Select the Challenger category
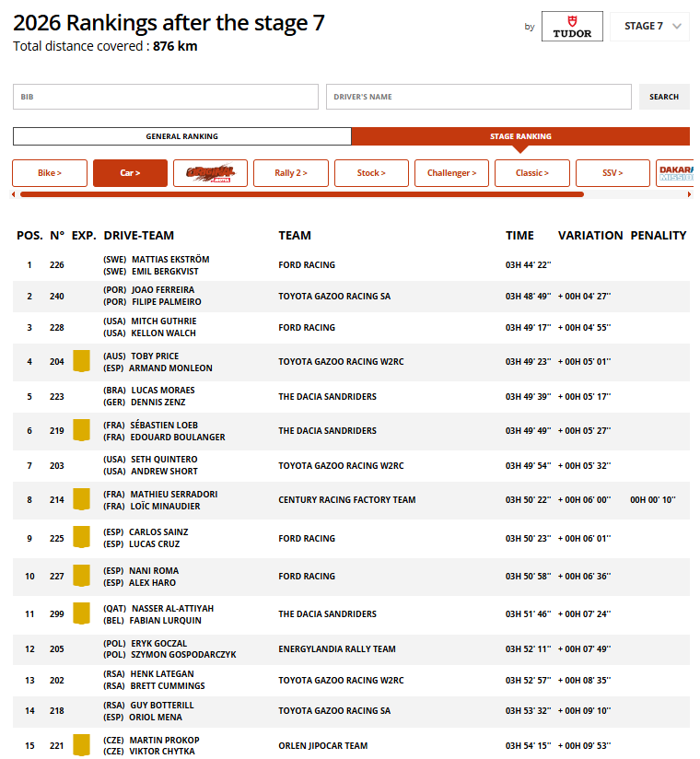 click(x=451, y=173)
